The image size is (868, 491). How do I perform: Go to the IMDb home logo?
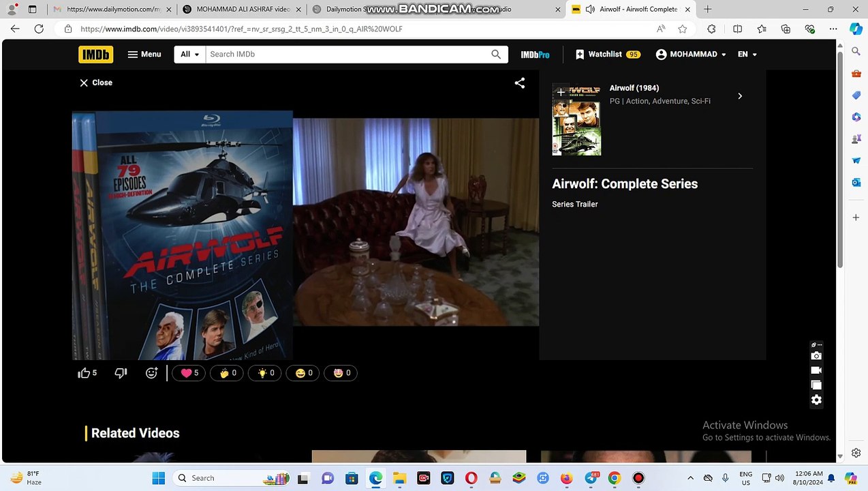click(95, 55)
